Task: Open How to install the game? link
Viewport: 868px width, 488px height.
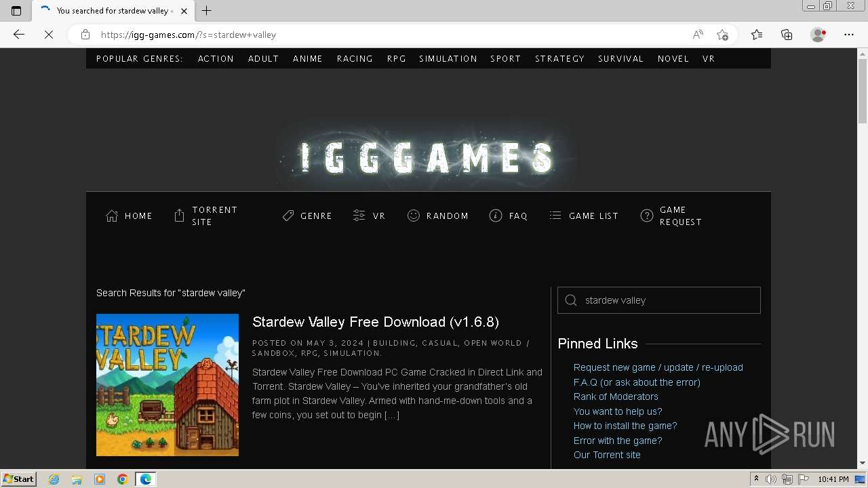Action: 625,426
